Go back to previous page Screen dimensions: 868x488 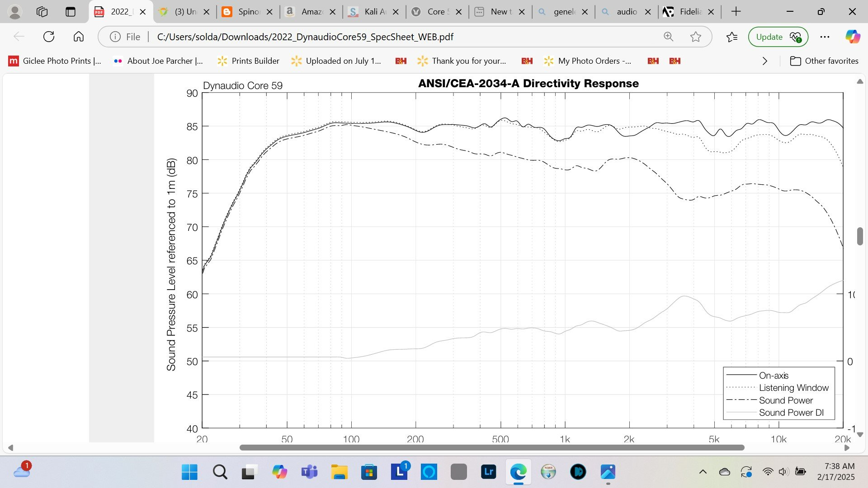point(19,37)
